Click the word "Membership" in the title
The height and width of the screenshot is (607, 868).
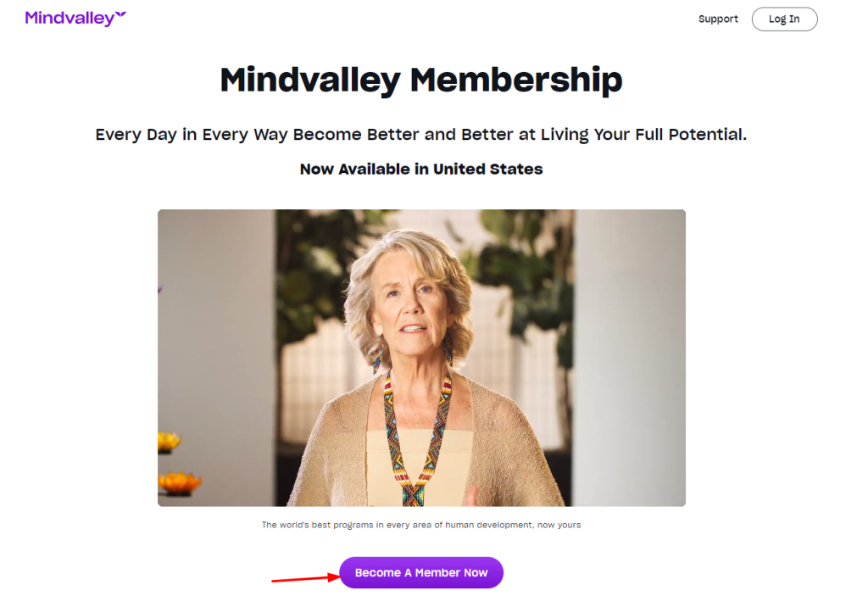click(516, 80)
